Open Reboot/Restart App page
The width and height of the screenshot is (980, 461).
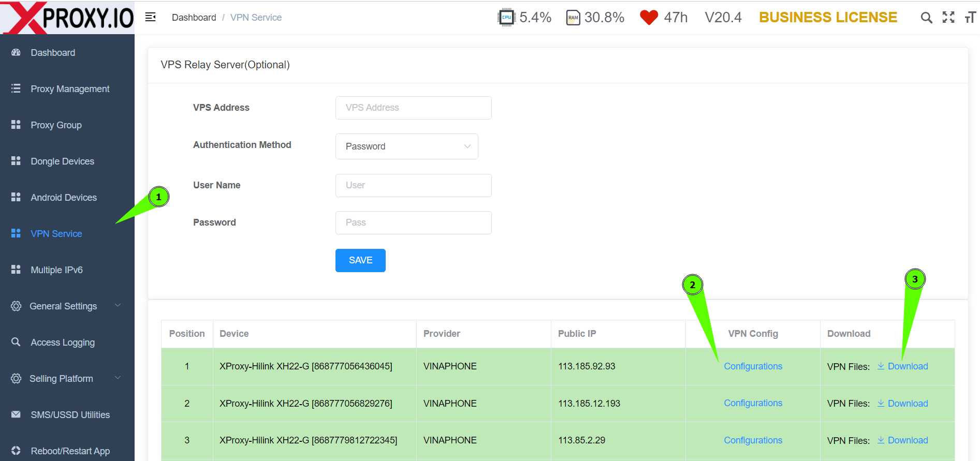coord(70,451)
